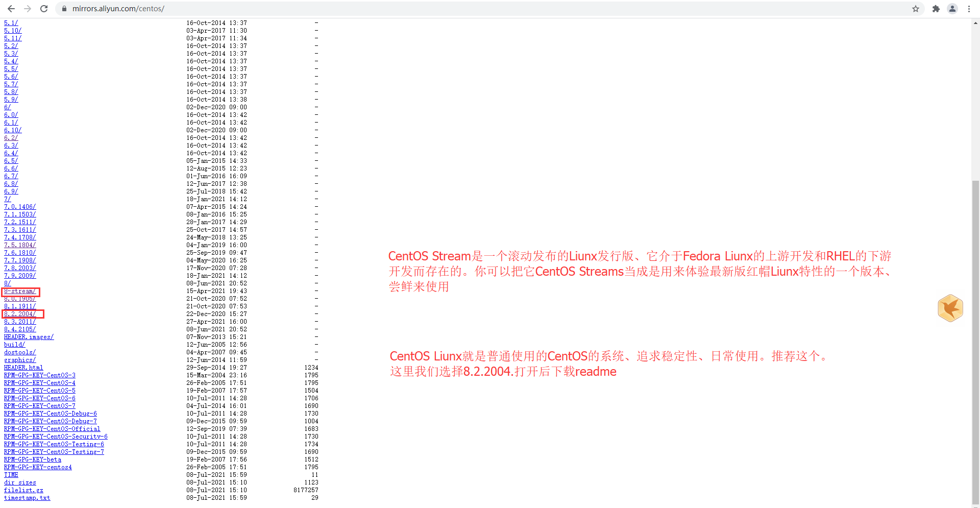Download RPM-GPG-KEY-CentOS-Official
Image resolution: width=980 pixels, height=508 pixels.
[x=52, y=429]
